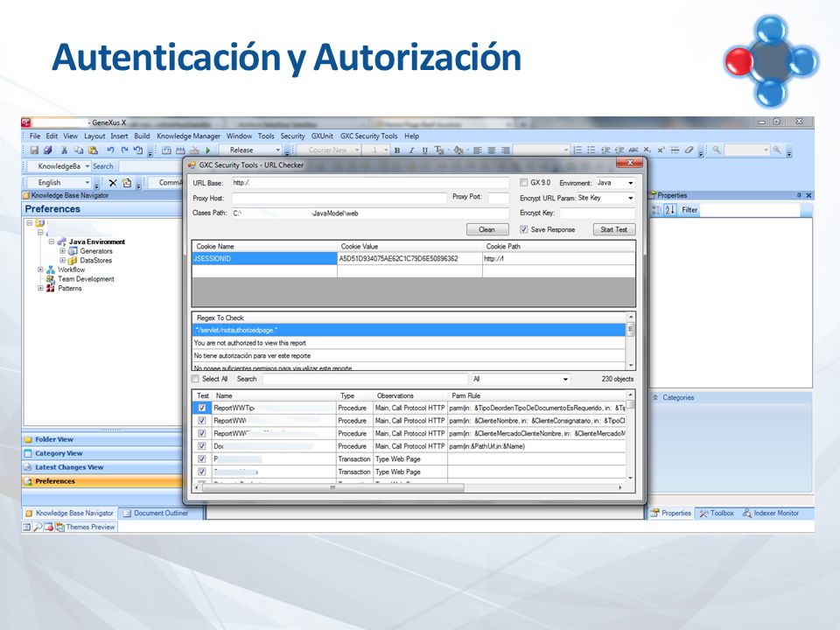Toggle Italic formatting in toolbar
This screenshot has height=630, width=840.
(411, 150)
